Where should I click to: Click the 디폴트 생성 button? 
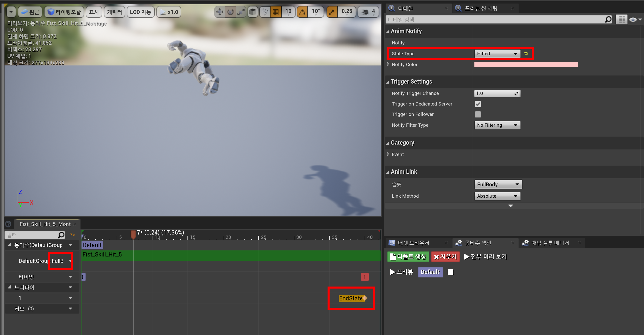click(x=408, y=257)
